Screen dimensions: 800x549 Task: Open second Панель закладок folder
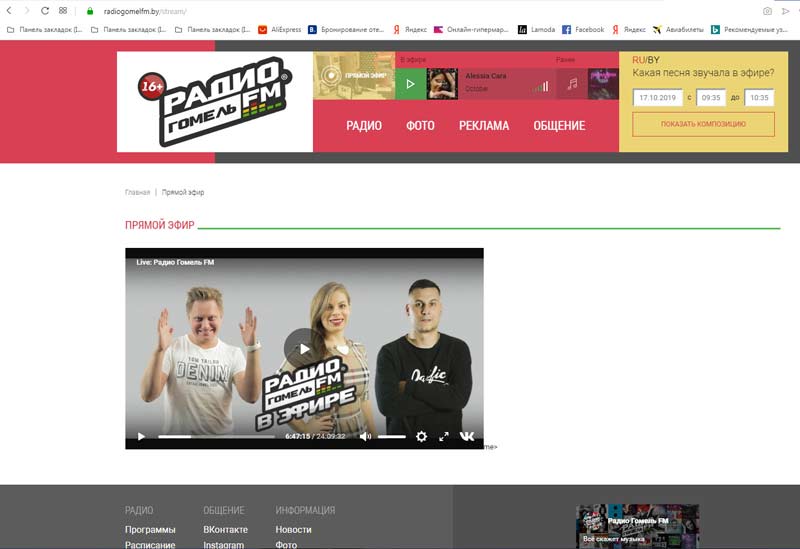click(x=129, y=30)
